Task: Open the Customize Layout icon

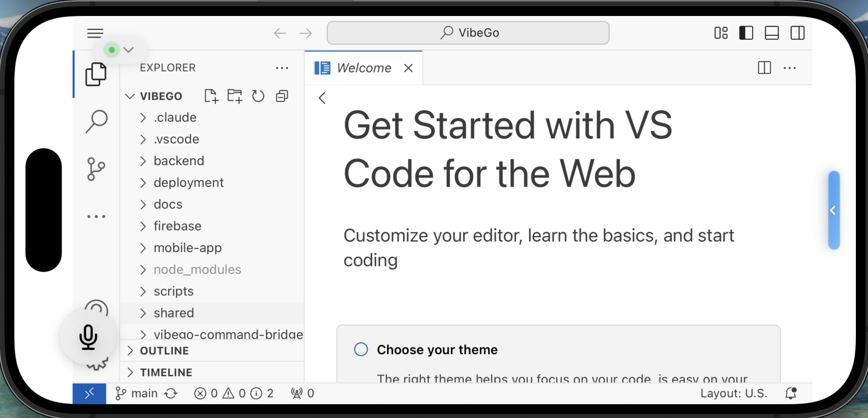Action: pyautogui.click(x=721, y=33)
